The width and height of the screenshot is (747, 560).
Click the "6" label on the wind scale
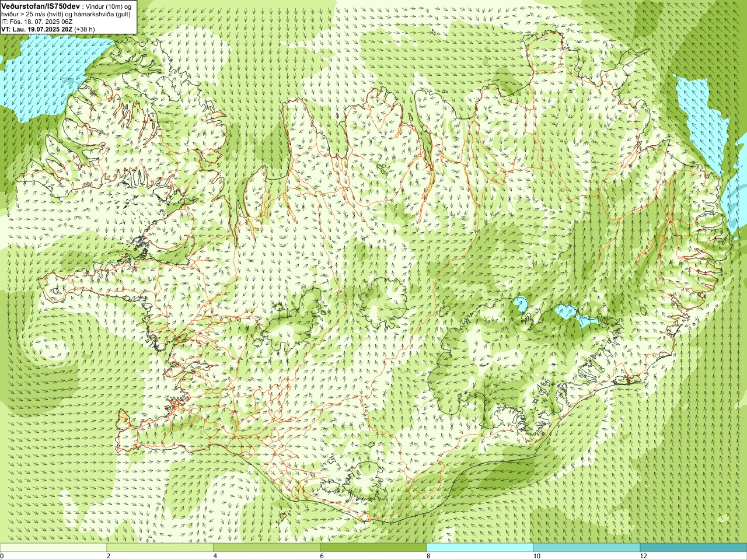[x=322, y=556]
